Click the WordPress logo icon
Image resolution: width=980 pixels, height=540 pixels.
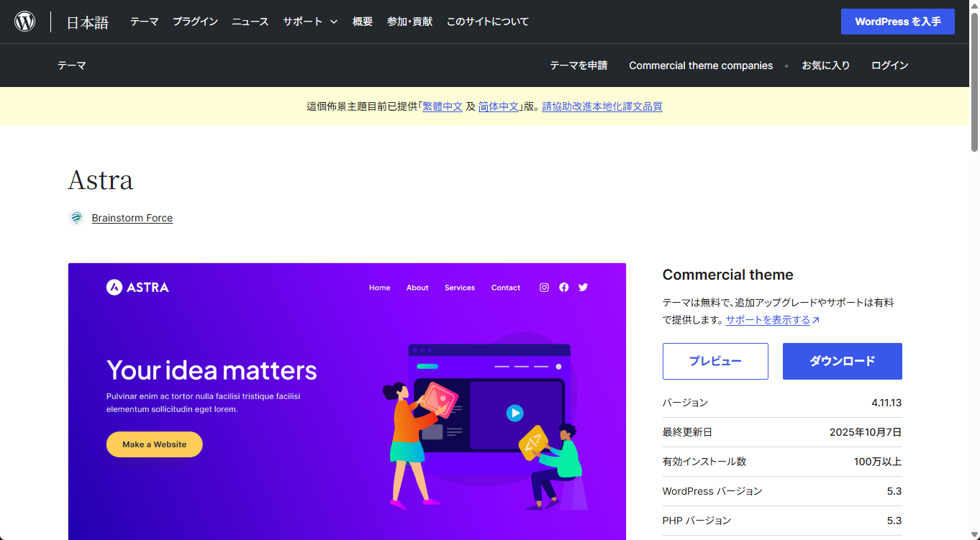25,22
